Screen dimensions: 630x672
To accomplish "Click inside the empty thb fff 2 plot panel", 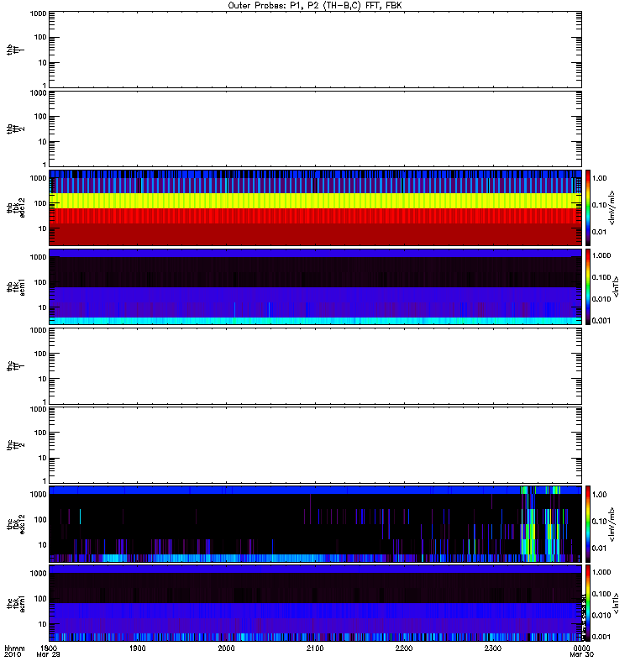I will point(316,129).
